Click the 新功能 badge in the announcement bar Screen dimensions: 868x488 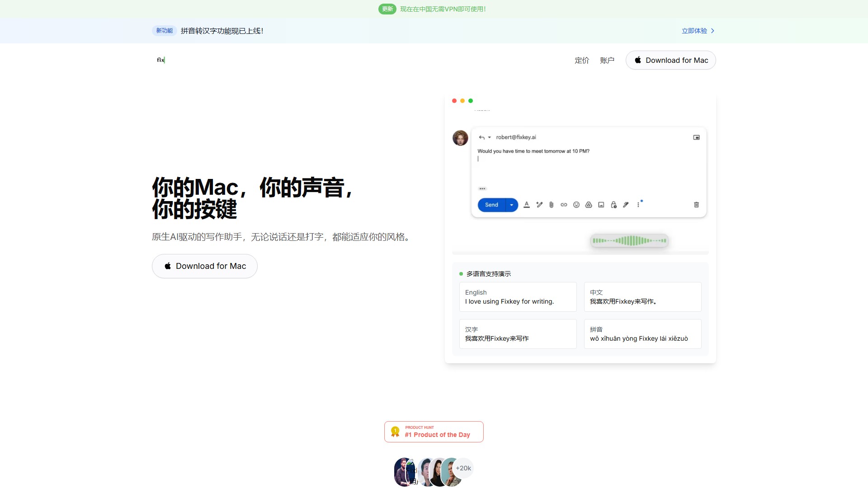point(165,31)
